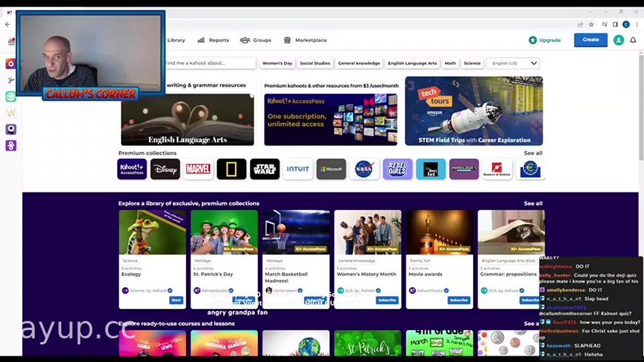Screen dimensions: 644x362
Task: Click the bottom purple sidebar icon
Action: (11, 146)
